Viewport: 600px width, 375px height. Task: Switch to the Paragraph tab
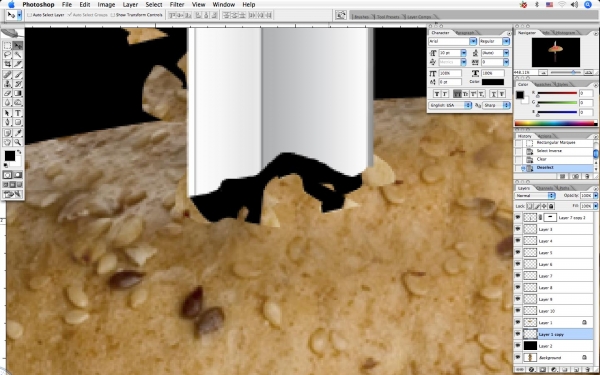(x=465, y=33)
